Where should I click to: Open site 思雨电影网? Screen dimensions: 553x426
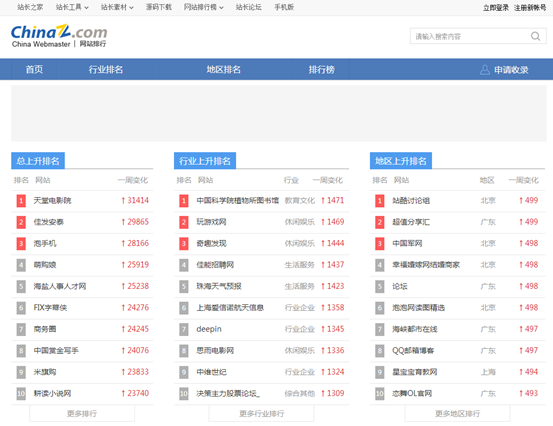coord(215,351)
